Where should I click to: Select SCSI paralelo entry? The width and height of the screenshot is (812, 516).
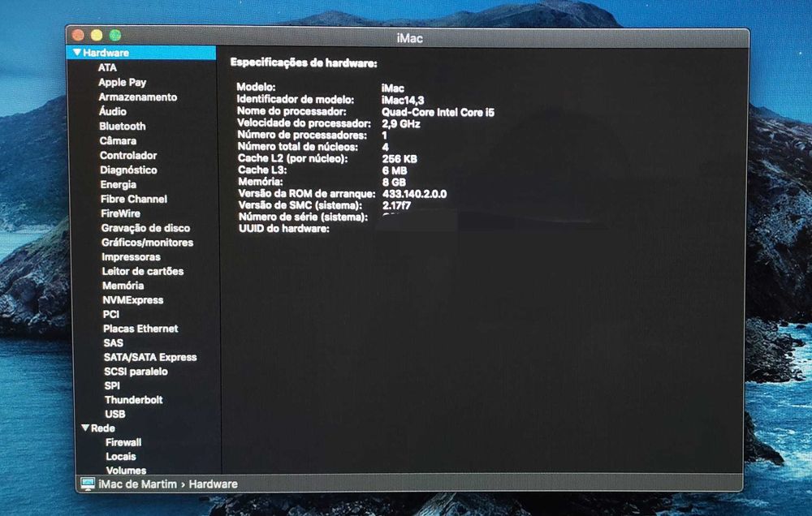point(136,371)
